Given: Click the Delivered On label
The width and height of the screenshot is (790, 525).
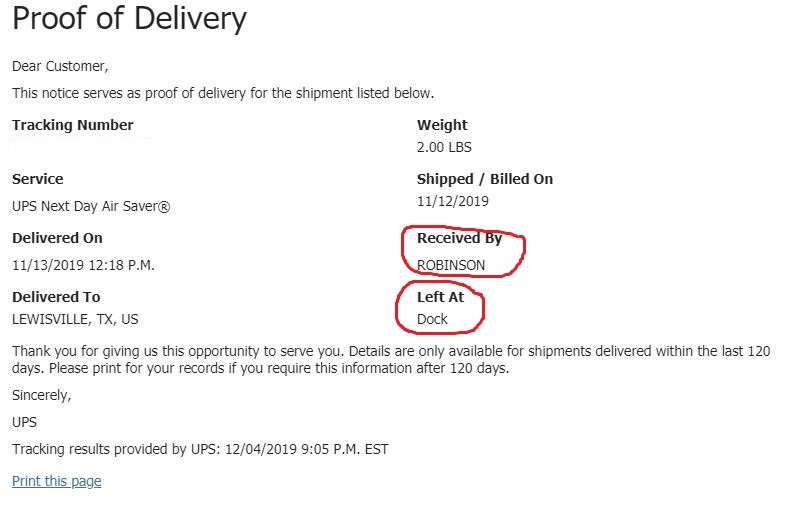Looking at the screenshot, I should coord(57,238).
